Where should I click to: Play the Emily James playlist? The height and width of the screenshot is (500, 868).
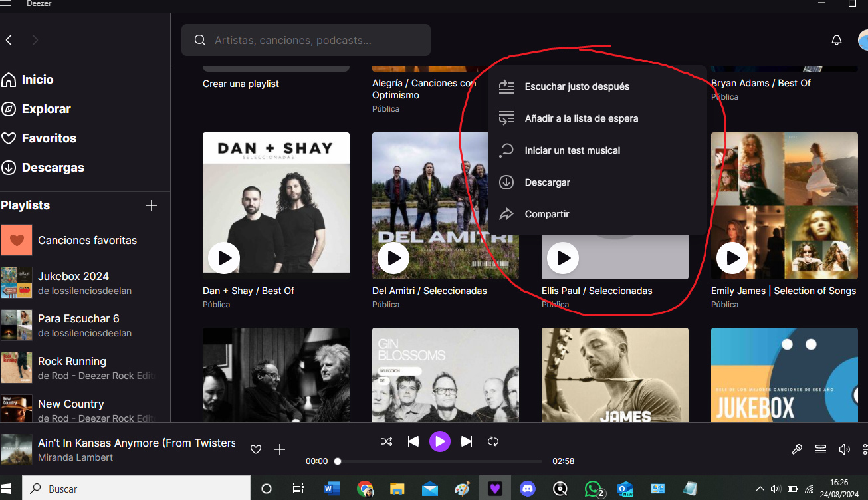[732, 258]
